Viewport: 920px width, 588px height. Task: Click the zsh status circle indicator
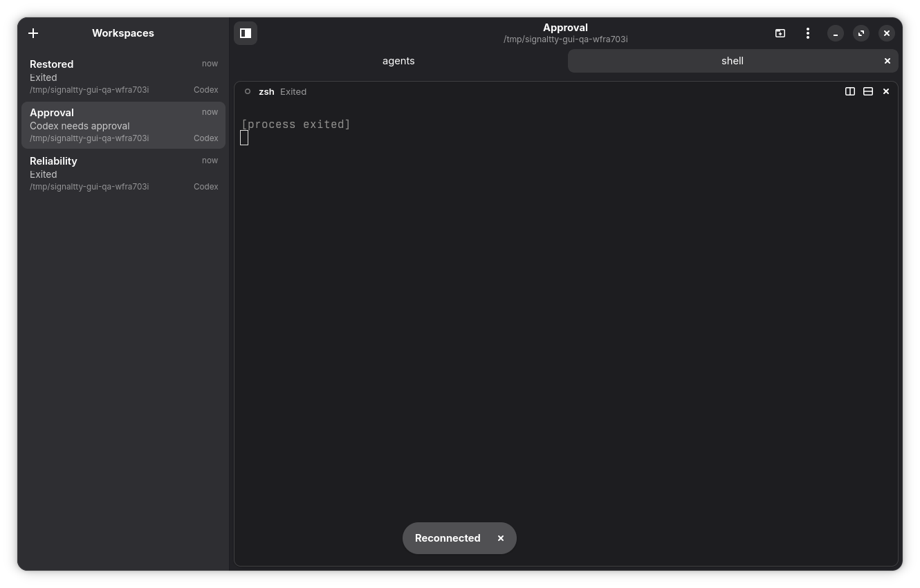tap(248, 91)
